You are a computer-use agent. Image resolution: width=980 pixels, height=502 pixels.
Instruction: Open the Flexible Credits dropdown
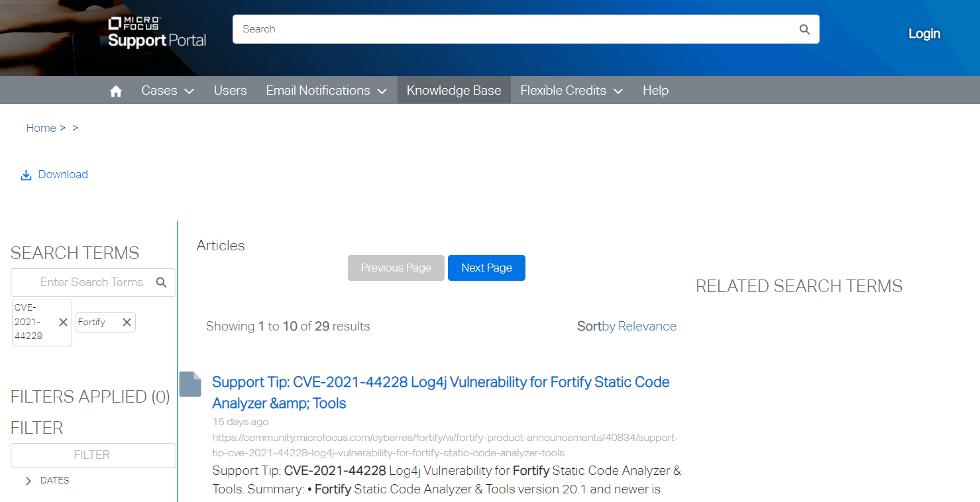571,91
